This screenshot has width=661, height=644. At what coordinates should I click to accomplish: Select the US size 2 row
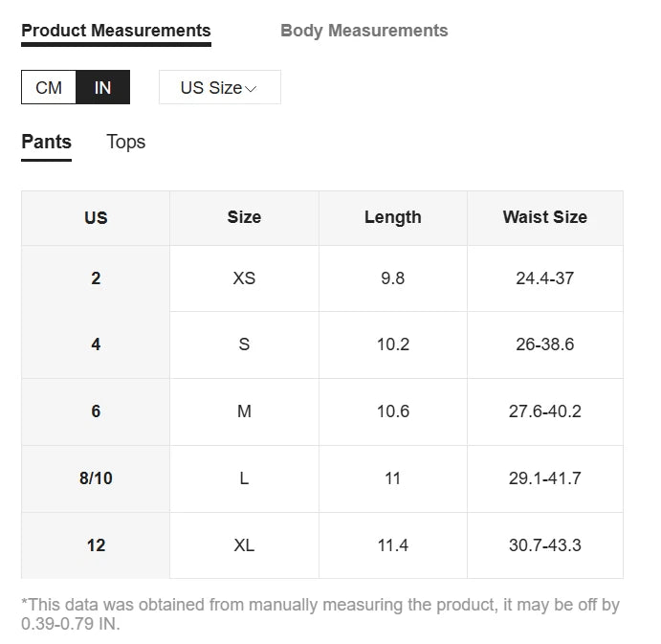(x=96, y=278)
